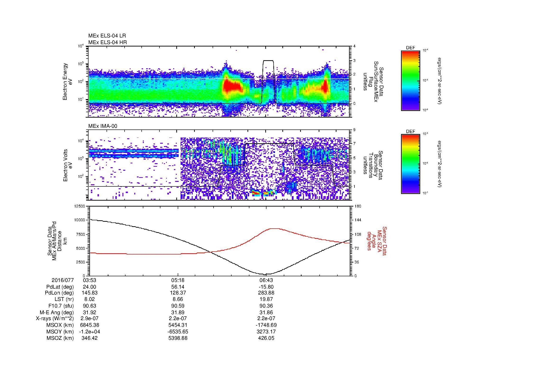Click the MSOZ value 346.42
This screenshot has height=392, width=555.
(89, 338)
